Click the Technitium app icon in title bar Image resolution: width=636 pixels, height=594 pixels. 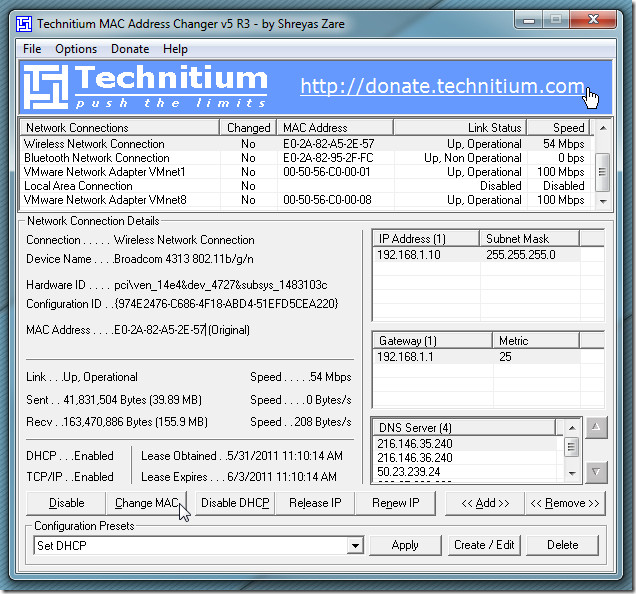point(24,24)
